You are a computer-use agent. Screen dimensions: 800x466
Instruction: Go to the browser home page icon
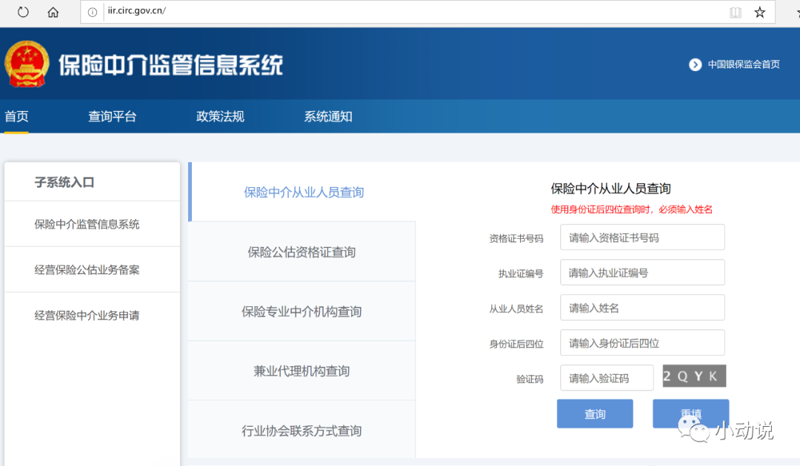(53, 12)
